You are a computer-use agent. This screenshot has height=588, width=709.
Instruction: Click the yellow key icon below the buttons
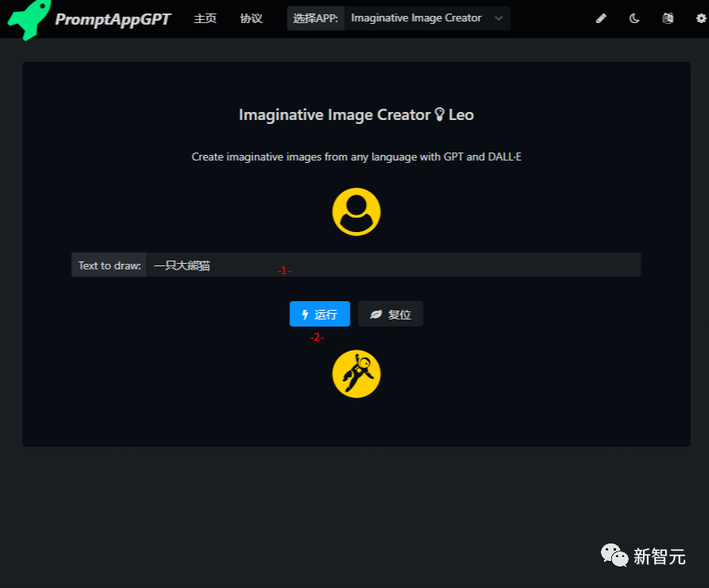coord(355,373)
